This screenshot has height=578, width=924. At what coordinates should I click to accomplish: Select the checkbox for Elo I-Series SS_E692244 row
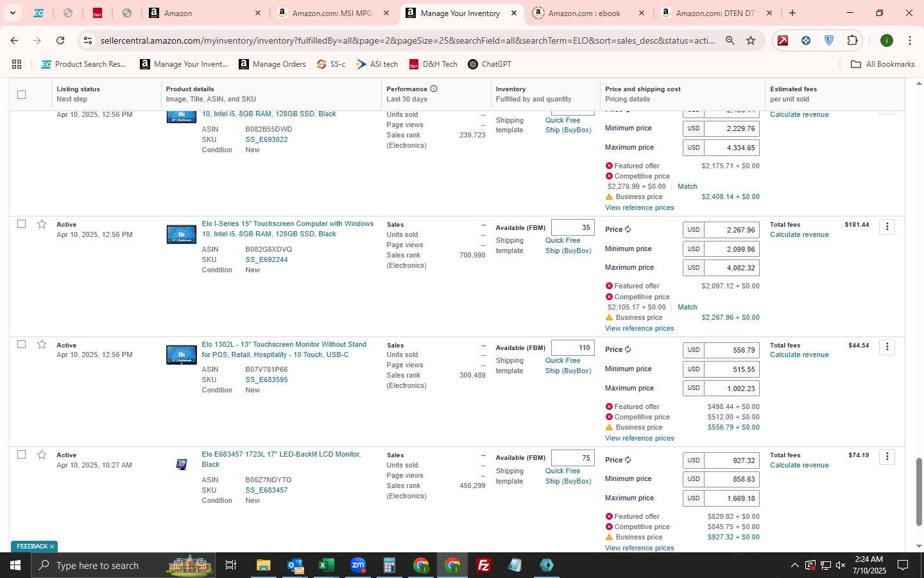point(21,223)
